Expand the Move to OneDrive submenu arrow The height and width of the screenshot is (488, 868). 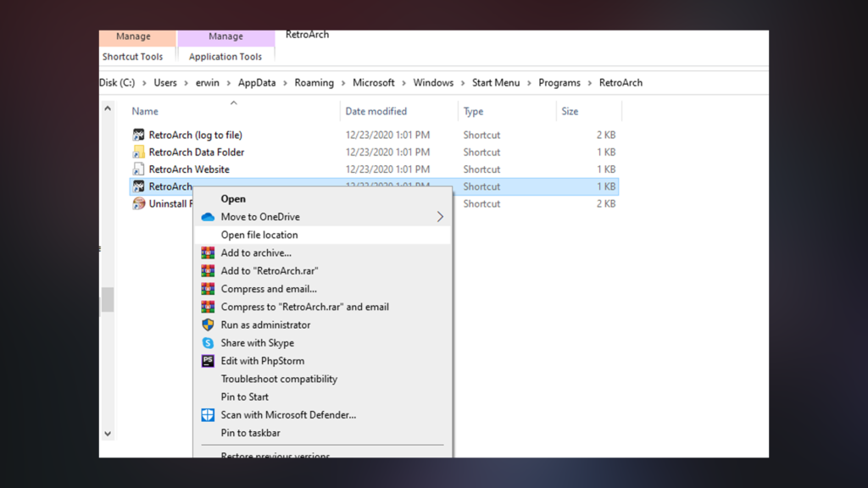pos(440,217)
